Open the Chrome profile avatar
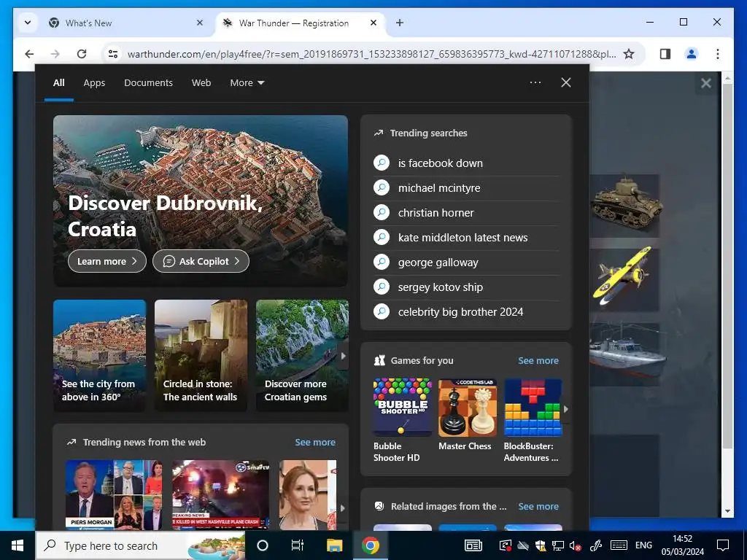747x560 pixels. pyautogui.click(x=692, y=54)
